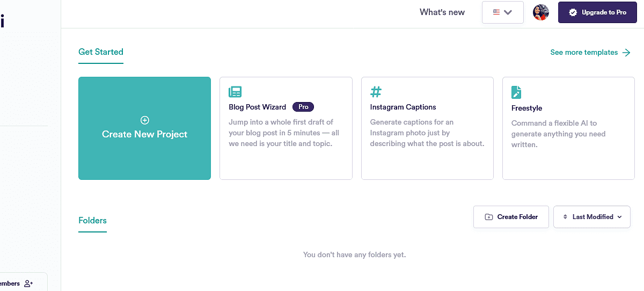Click the Instagram Captions hashtag icon

[376, 92]
